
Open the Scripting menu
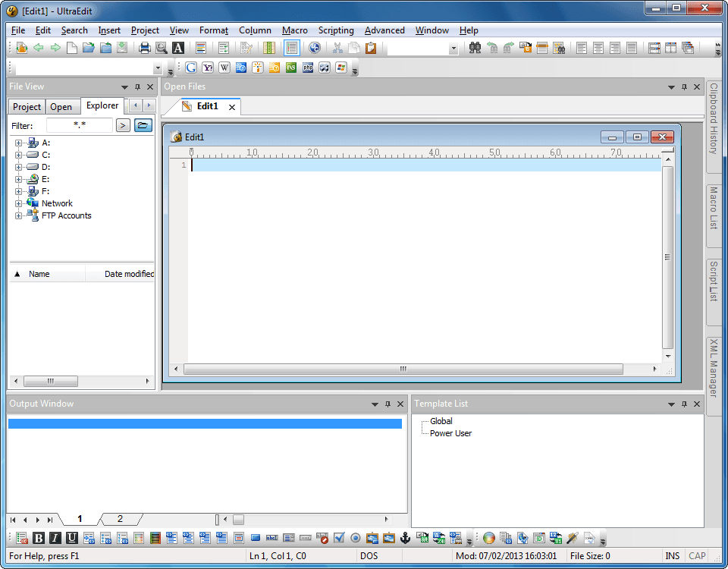point(336,30)
